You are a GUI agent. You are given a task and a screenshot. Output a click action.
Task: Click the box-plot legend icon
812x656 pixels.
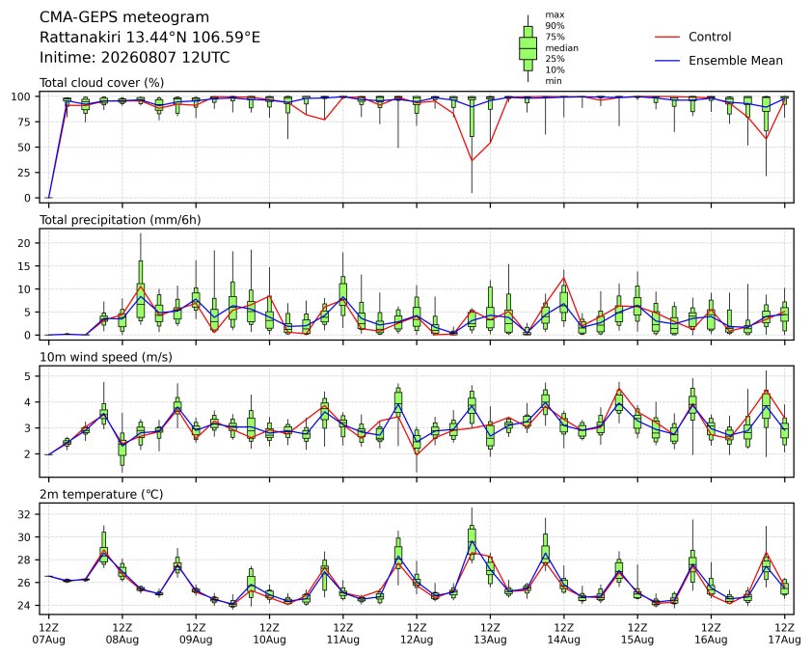click(528, 48)
